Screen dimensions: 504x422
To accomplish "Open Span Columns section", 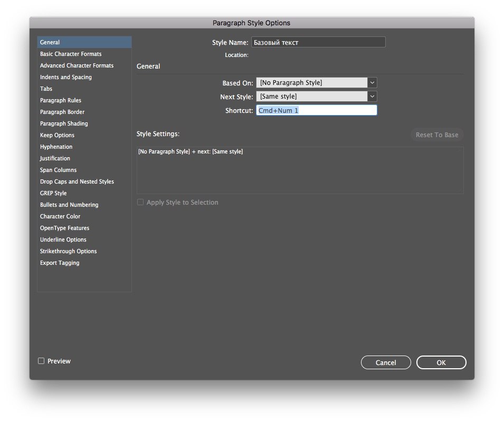I will pos(84,170).
